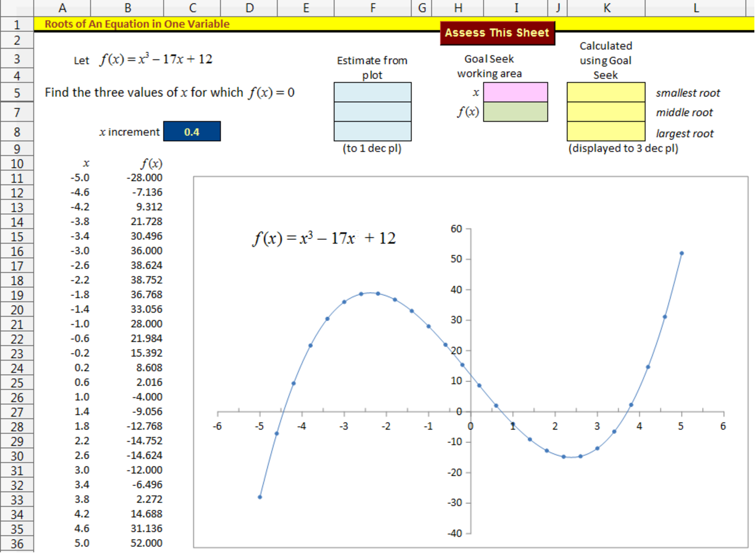This screenshot has height=558, width=756.
Task: Select column A header
Action: tap(62, 8)
